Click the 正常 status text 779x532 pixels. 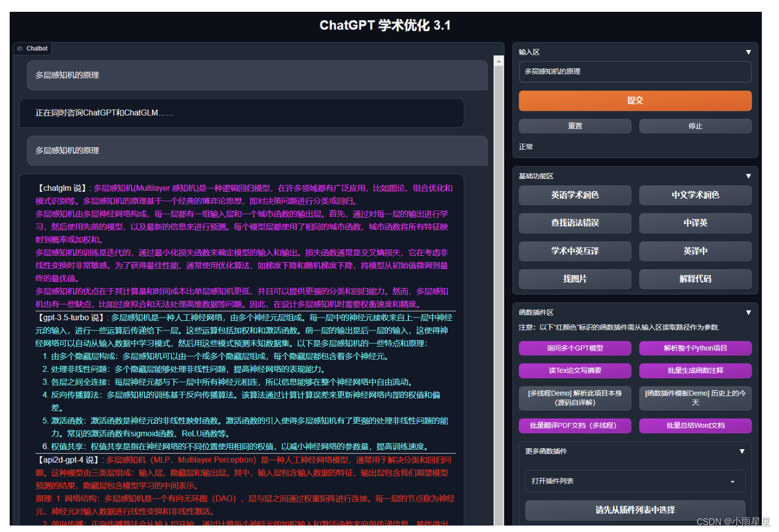526,147
